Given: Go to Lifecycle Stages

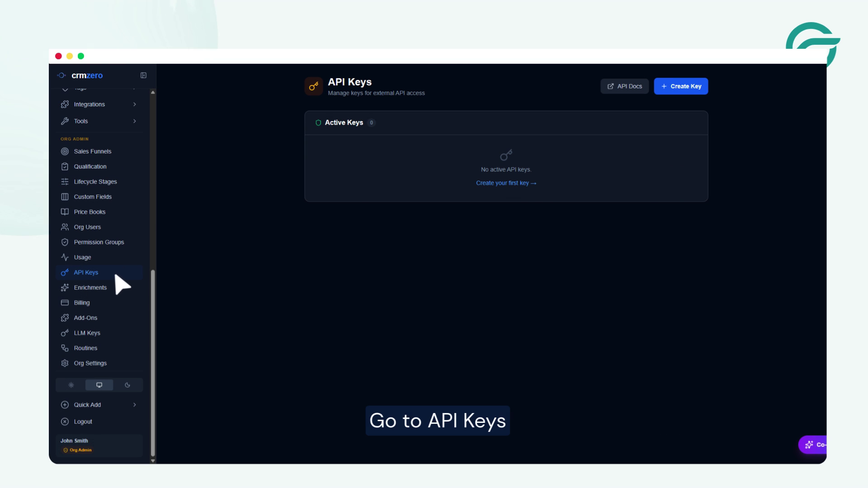Looking at the screenshot, I should [x=99, y=182].
